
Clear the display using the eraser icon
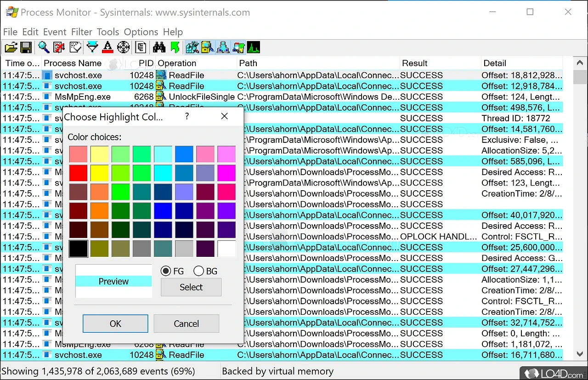tap(75, 47)
